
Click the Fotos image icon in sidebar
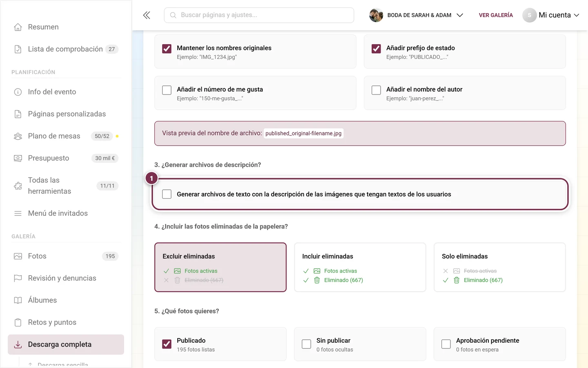(x=18, y=256)
